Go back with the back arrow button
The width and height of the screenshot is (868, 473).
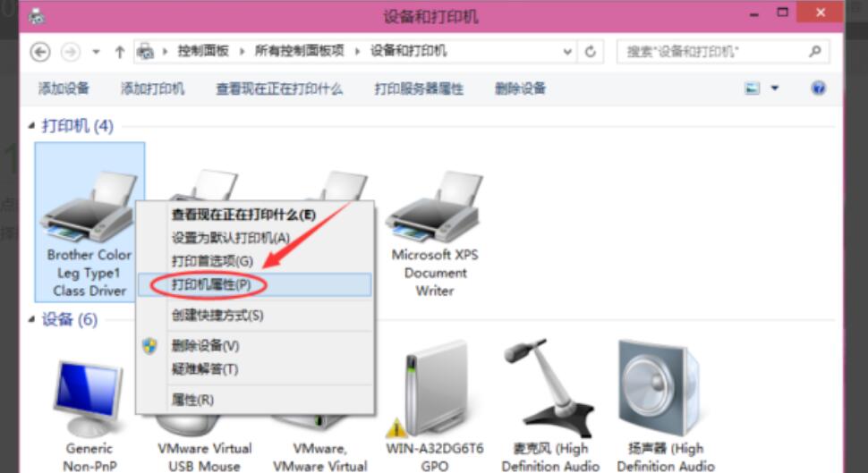pos(40,52)
